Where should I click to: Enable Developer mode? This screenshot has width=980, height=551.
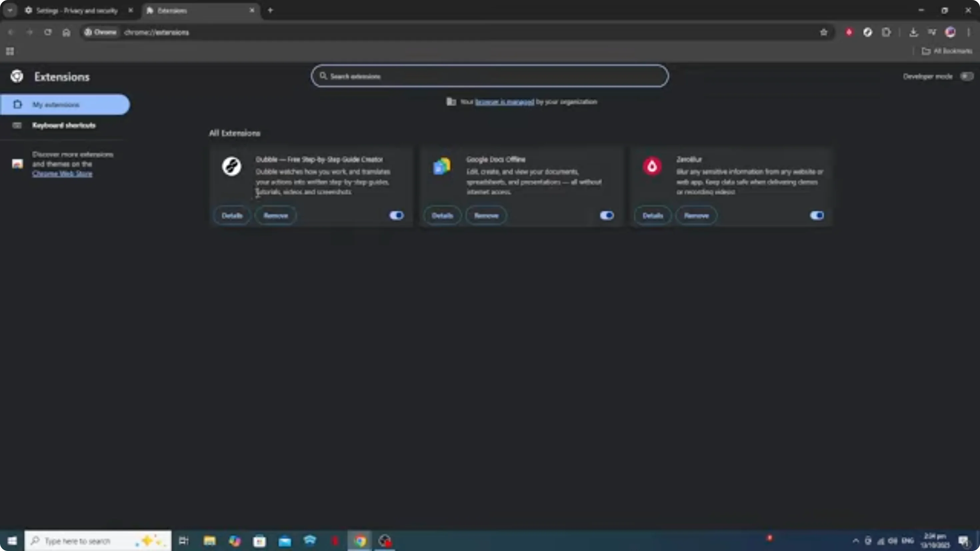pos(966,76)
